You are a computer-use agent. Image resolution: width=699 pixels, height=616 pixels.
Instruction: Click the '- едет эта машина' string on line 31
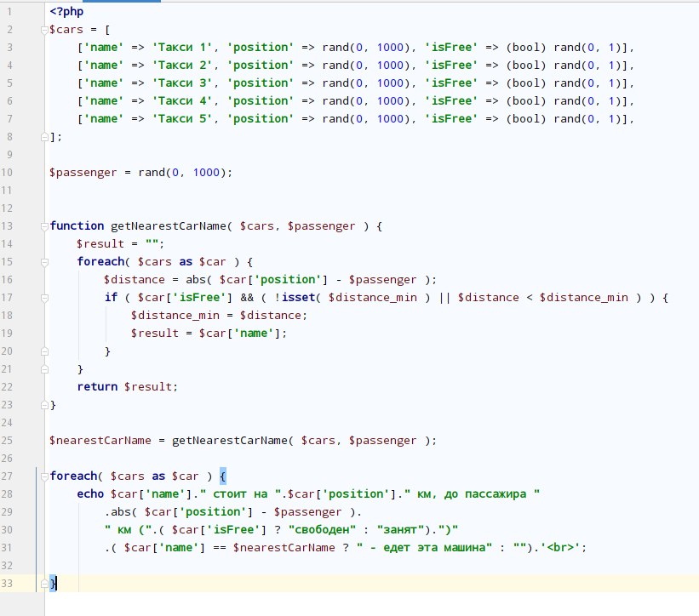pyautogui.click(x=424, y=547)
